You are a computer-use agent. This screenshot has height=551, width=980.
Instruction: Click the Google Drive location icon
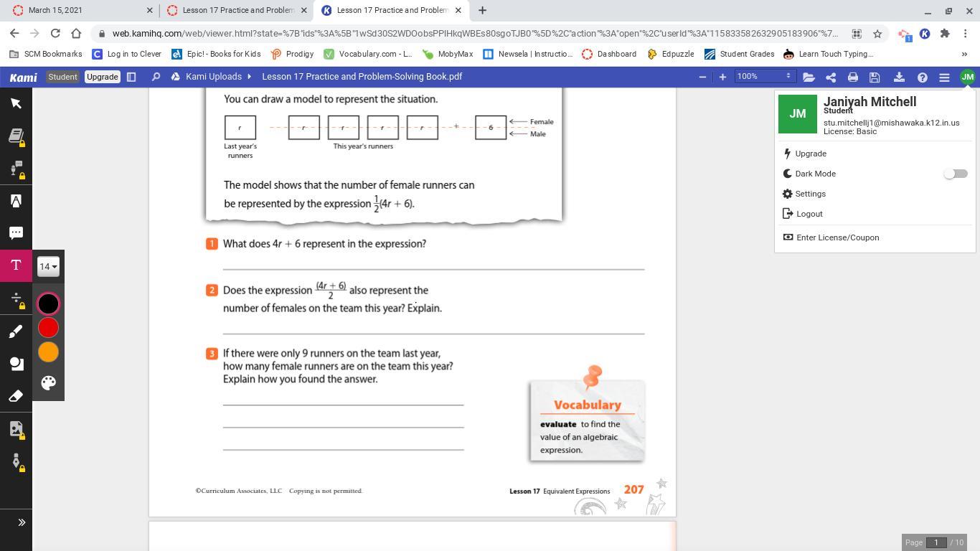click(175, 77)
